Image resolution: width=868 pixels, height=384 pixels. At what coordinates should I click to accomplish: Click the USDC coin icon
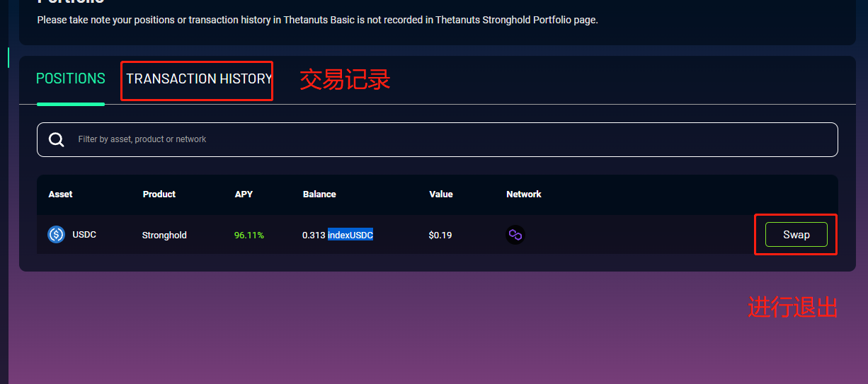(x=57, y=234)
